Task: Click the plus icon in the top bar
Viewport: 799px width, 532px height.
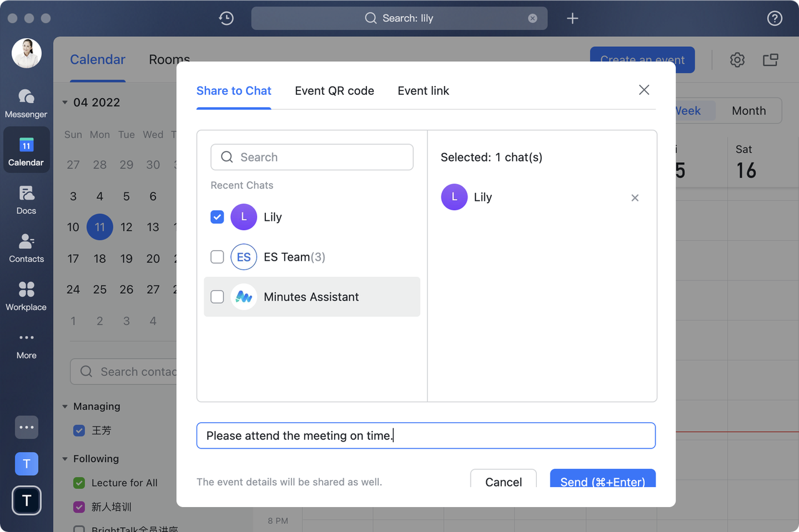Action: [572, 18]
